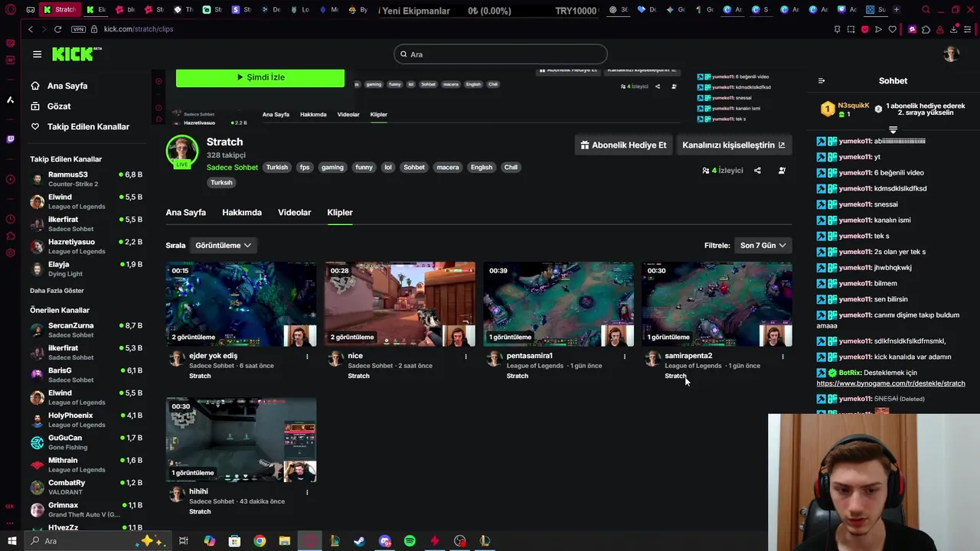Open a new browser tab

coord(897,10)
